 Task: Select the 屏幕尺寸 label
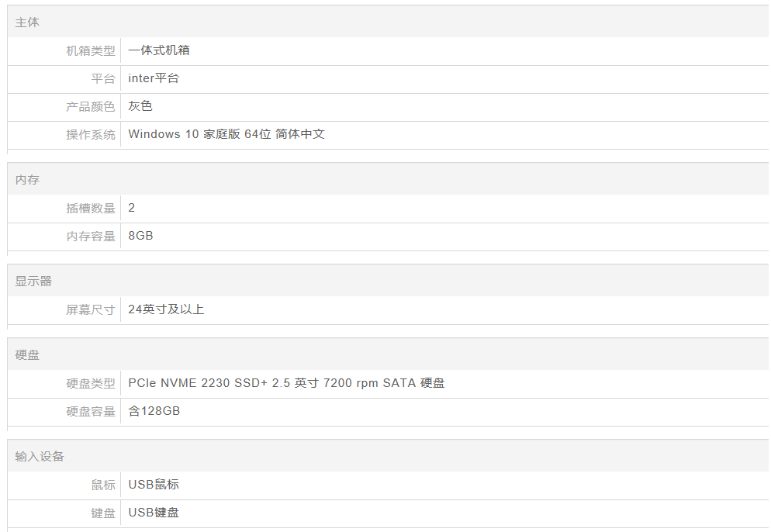91,309
